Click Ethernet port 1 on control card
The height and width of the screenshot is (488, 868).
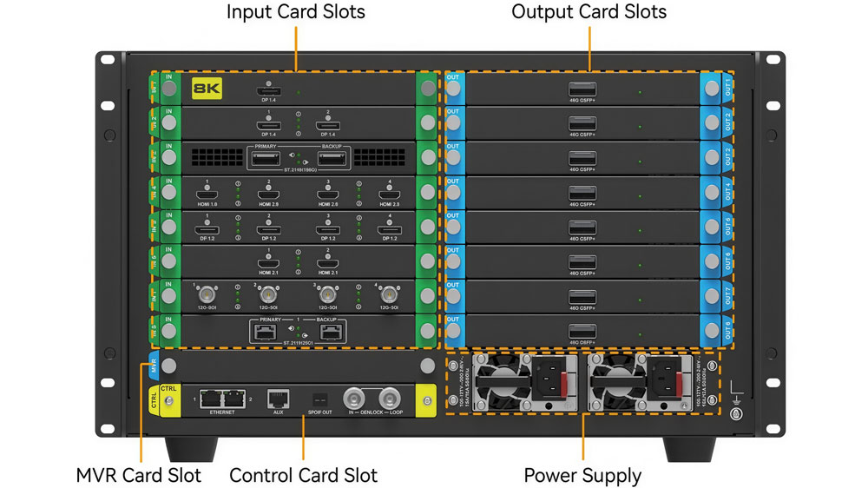click(211, 398)
